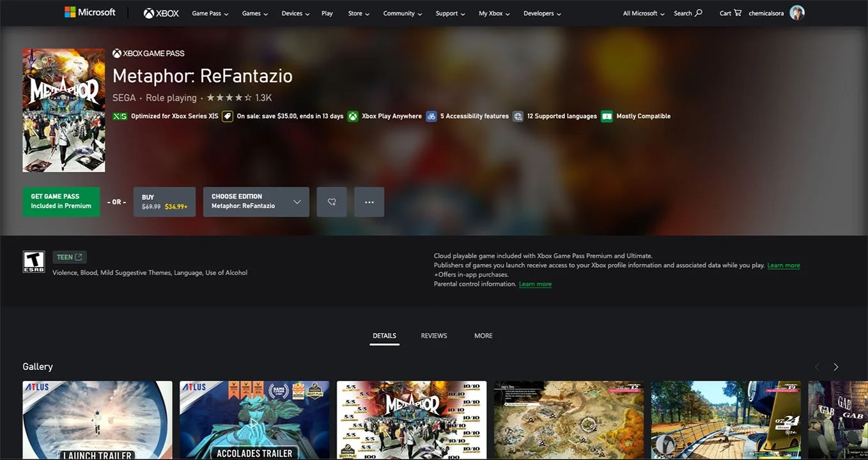Click the Mostly Compatible badge icon

(607, 116)
